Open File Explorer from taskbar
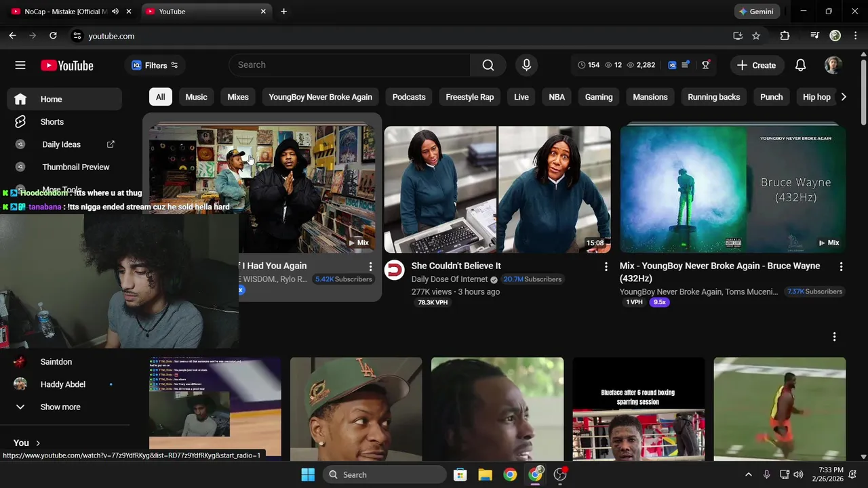 485,474
